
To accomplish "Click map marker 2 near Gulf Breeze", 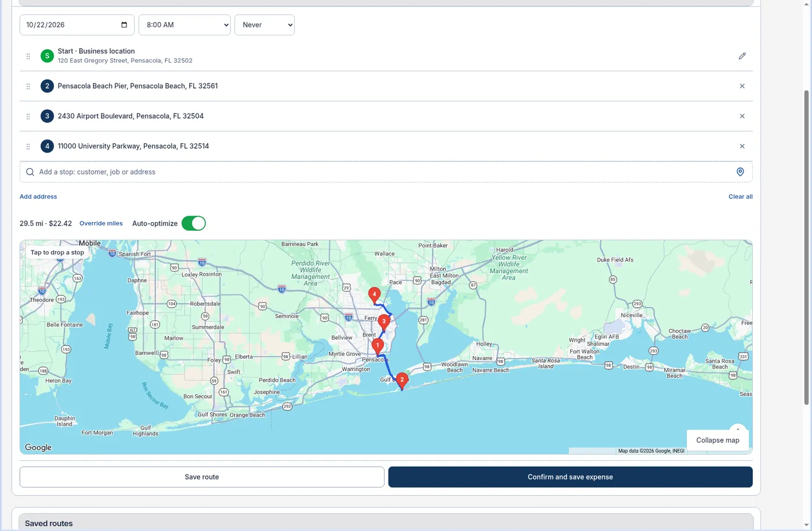I will pos(402,380).
